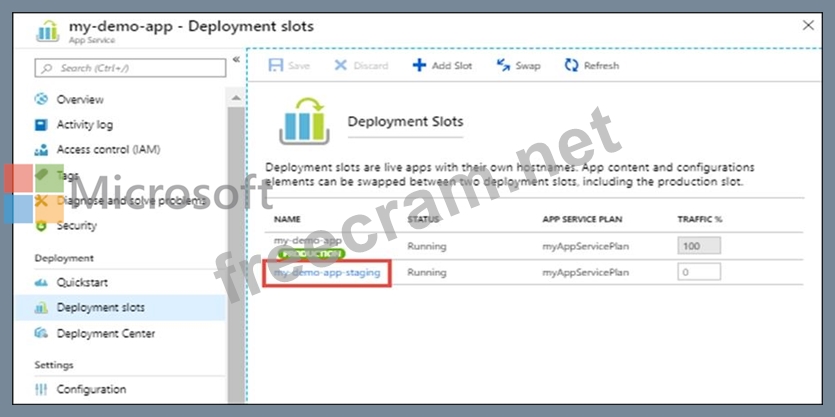Screen dimensions: 835x417
Task: Click the Access control (IAM) icon
Action: click(41, 150)
